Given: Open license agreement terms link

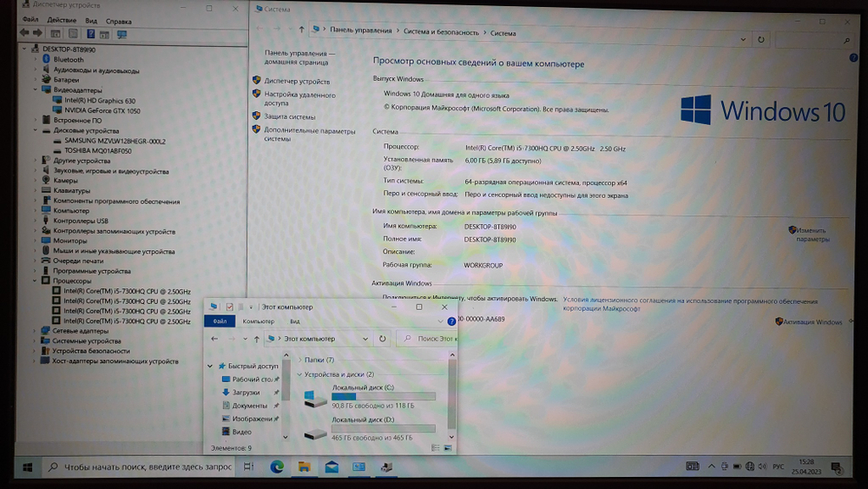Looking at the screenshot, I should [x=690, y=305].
